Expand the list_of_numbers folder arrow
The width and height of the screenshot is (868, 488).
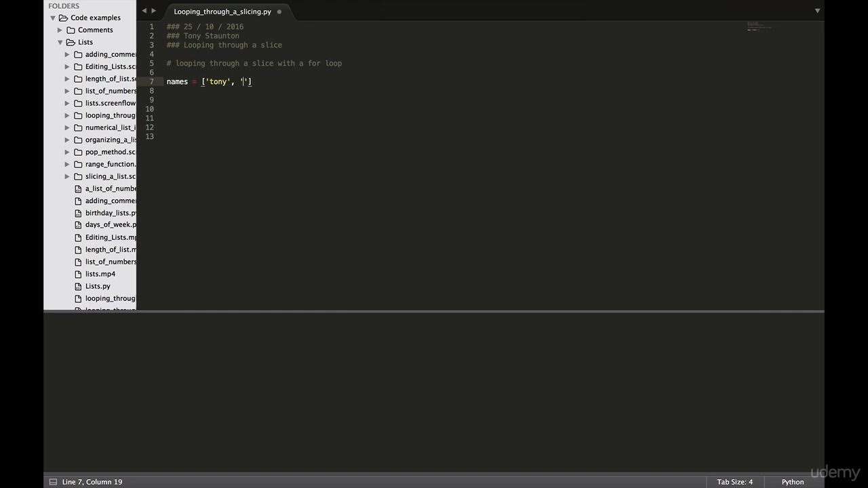click(67, 91)
